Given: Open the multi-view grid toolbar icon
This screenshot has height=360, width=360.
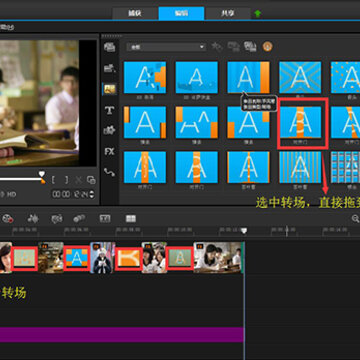Looking at the screenshot, I should pos(131,219).
